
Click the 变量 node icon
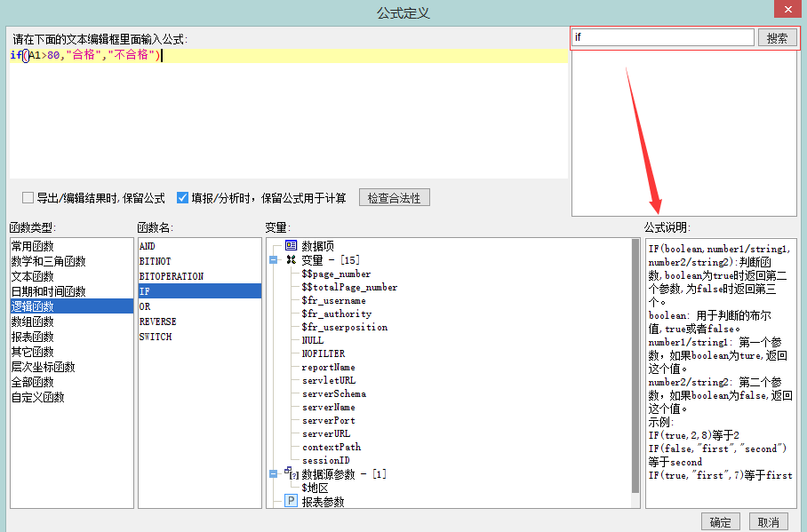click(291, 260)
